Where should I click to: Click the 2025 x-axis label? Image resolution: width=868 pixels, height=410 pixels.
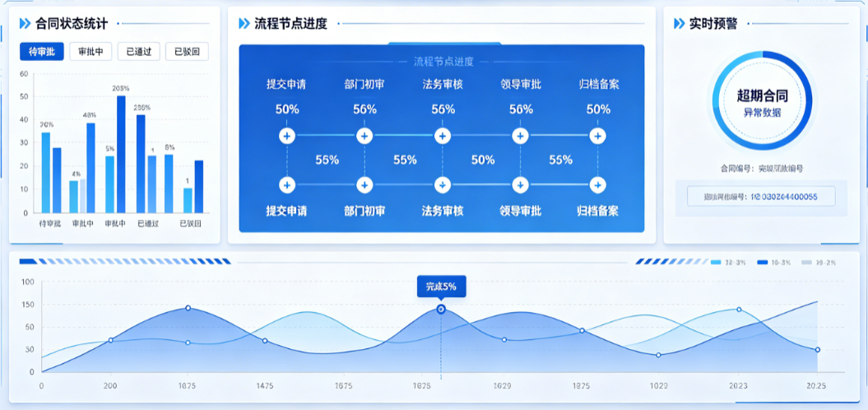816,385
